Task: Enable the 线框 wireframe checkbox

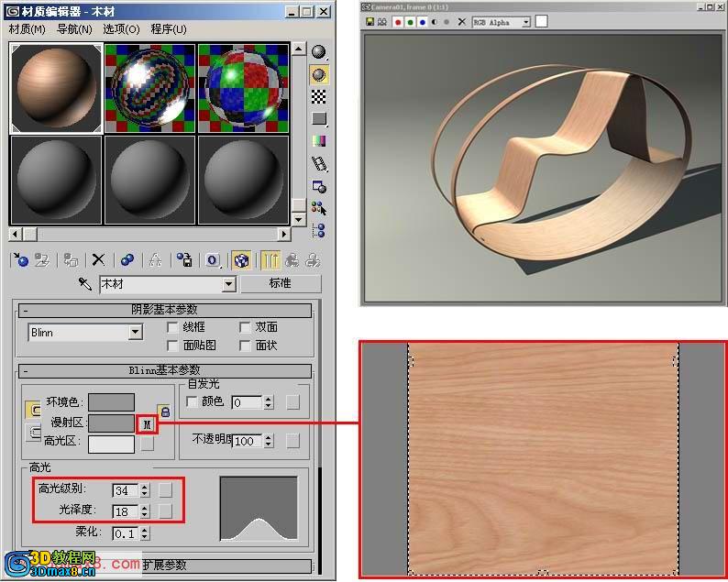Action: pos(172,328)
